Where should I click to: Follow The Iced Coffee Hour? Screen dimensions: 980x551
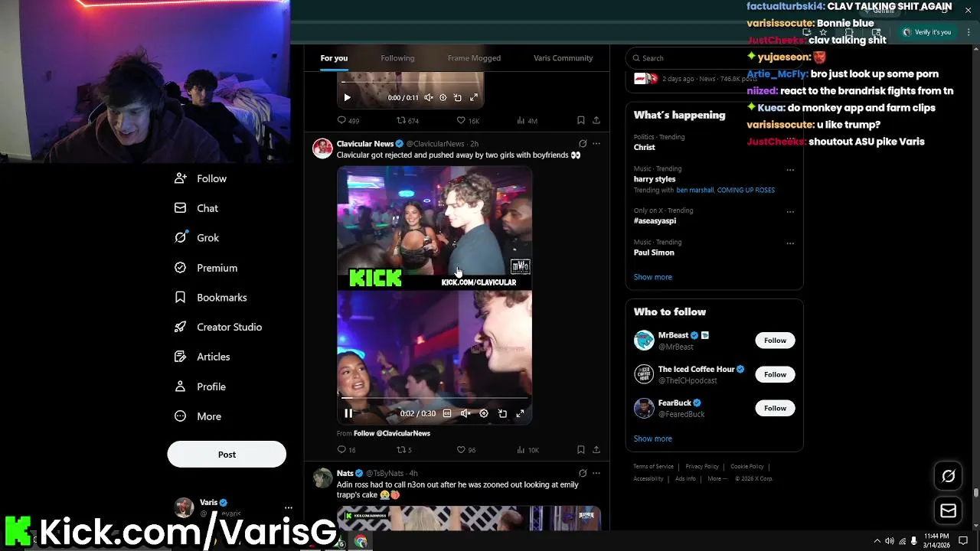tap(775, 374)
